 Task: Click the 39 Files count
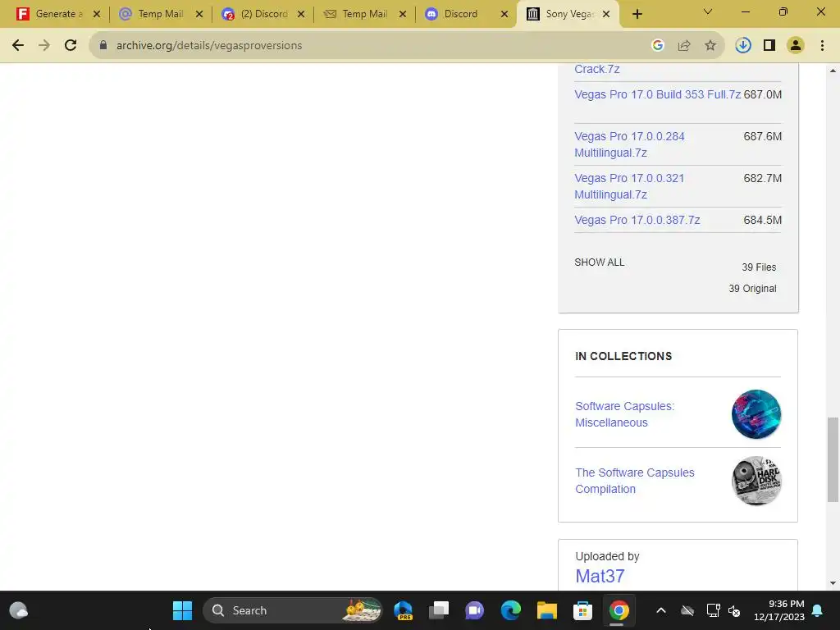[x=759, y=267]
